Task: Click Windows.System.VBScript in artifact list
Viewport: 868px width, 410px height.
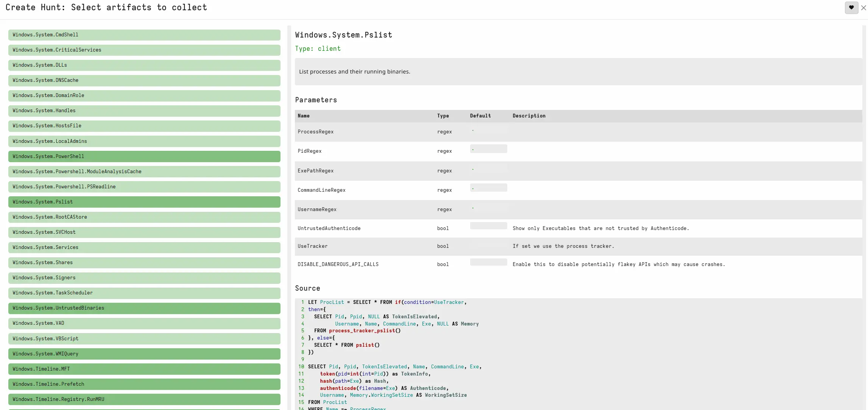Action: (144, 338)
